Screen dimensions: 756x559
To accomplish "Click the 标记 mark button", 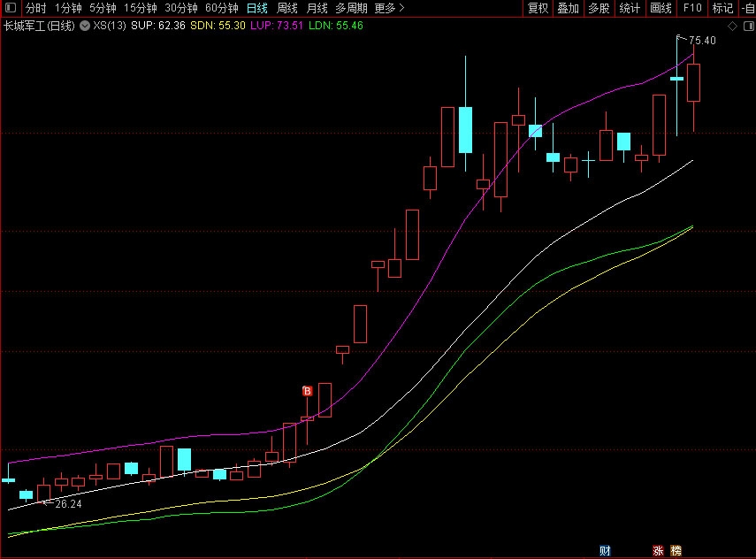I will (722, 8).
